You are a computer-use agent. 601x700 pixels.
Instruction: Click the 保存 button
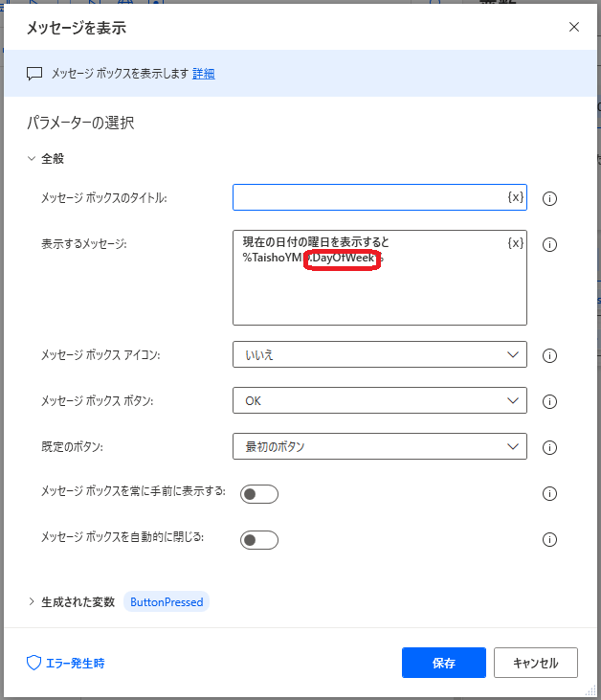pyautogui.click(x=444, y=663)
